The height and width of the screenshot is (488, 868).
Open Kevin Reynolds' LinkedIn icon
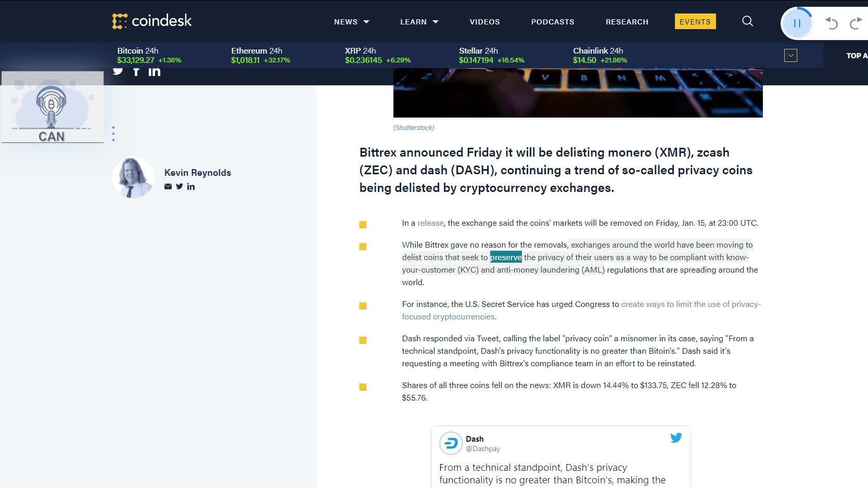[x=191, y=186]
